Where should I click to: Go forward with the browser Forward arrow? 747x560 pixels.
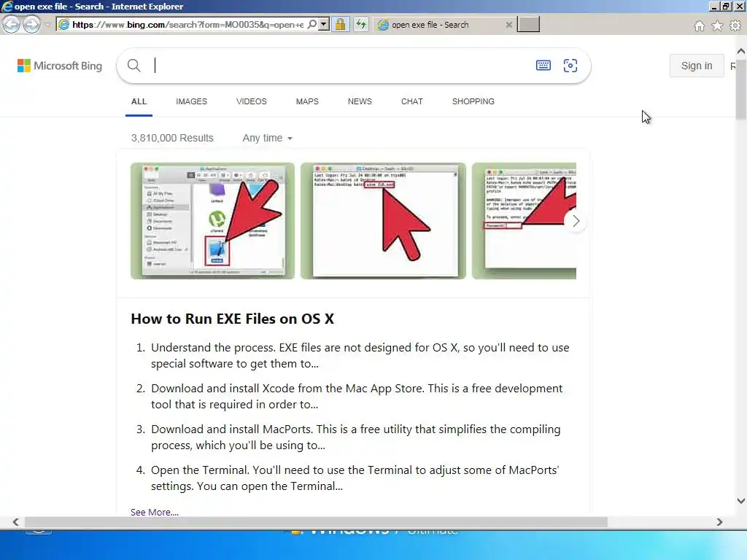click(x=32, y=24)
